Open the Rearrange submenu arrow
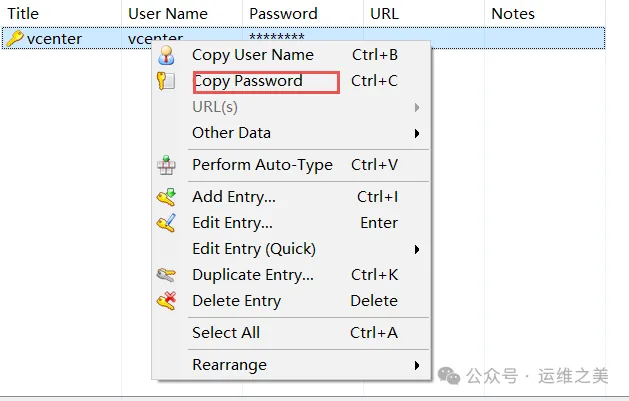The height and width of the screenshot is (401, 629). coord(416,365)
